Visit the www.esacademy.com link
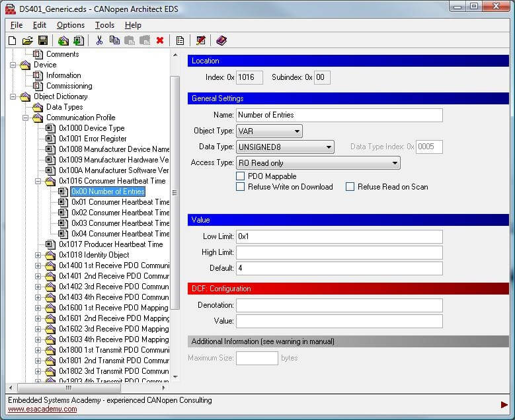Screen dimensions: 515x420 click(x=42, y=409)
